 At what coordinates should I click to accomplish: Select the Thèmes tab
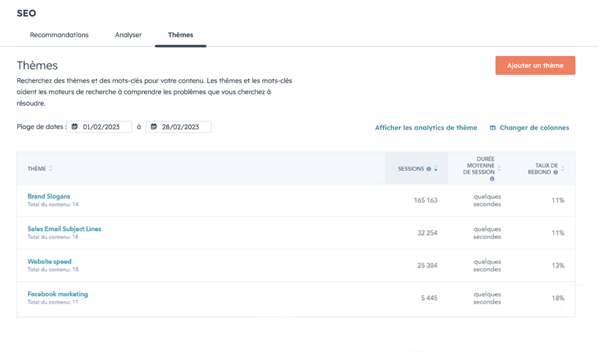pos(181,35)
